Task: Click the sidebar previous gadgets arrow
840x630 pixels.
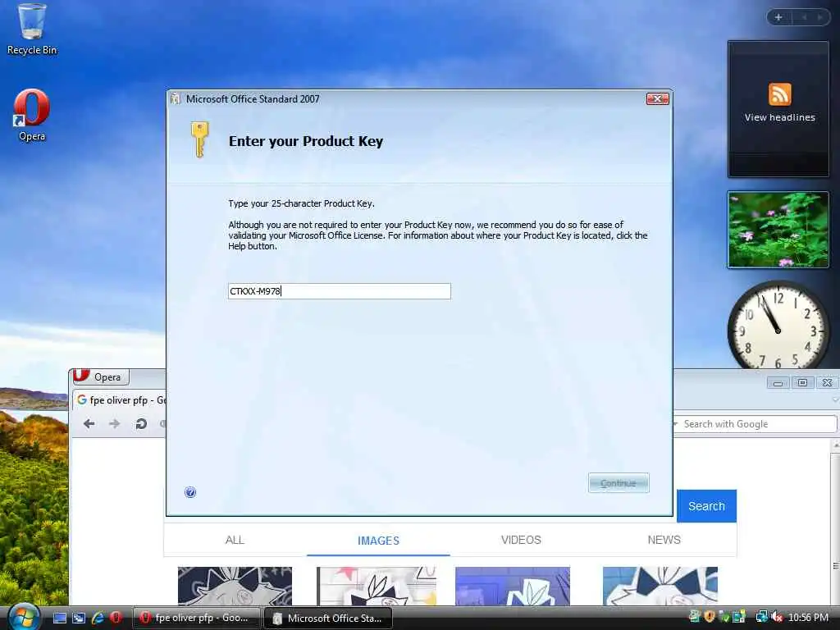Action: click(804, 17)
